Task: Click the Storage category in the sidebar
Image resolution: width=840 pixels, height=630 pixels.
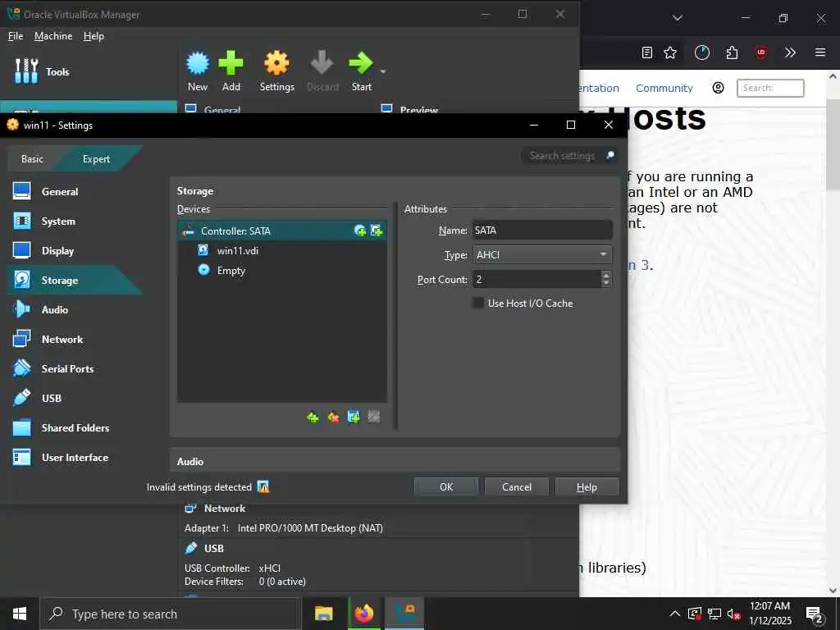Action: coord(59,281)
